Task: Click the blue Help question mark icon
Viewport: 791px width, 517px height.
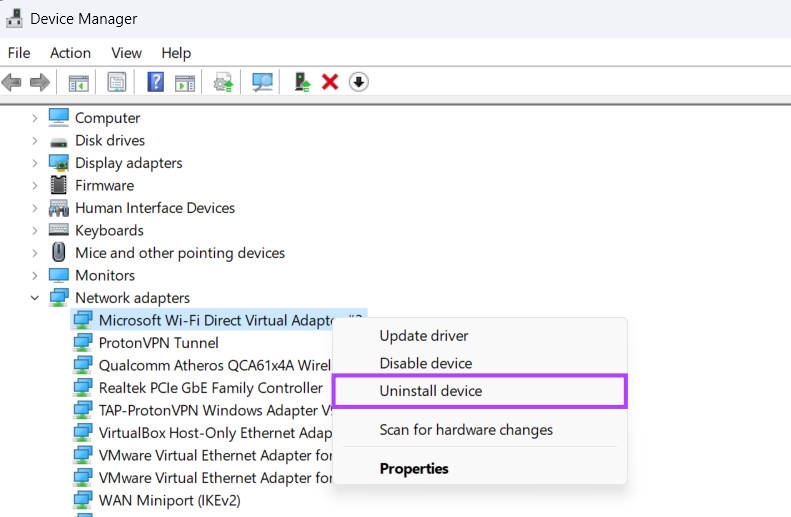Action: pyautogui.click(x=155, y=82)
